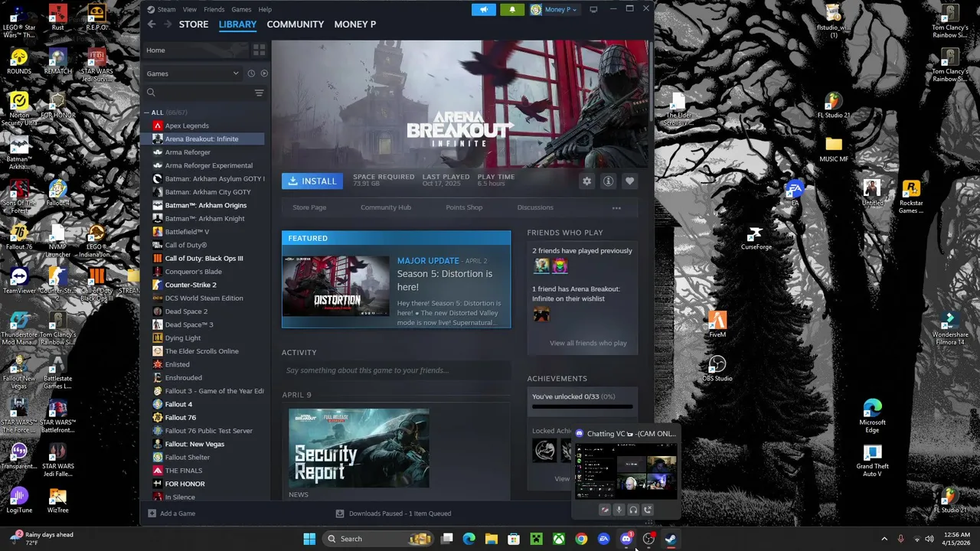
Task: Open the Friends menu
Action: (214, 9)
